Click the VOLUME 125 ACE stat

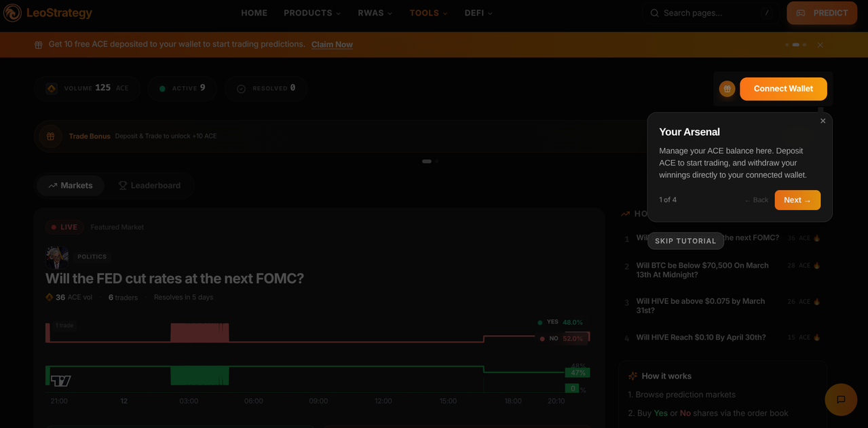coord(87,88)
